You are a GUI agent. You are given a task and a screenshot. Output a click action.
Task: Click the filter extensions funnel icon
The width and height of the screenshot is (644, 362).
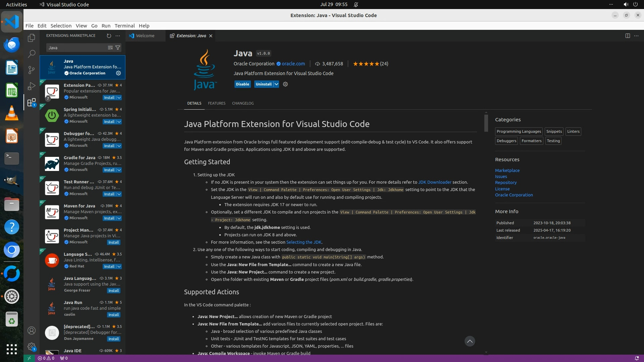point(118,48)
